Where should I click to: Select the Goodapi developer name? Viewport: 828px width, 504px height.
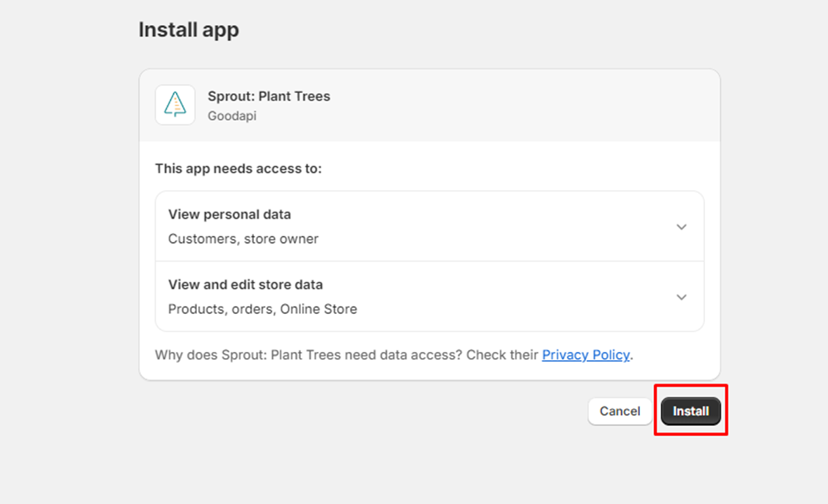232,116
